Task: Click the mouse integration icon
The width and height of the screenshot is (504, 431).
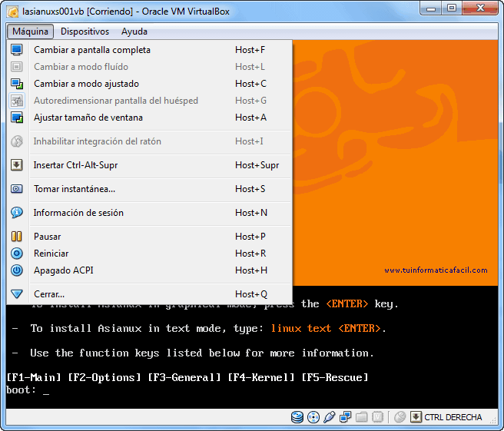Action: 17,141
